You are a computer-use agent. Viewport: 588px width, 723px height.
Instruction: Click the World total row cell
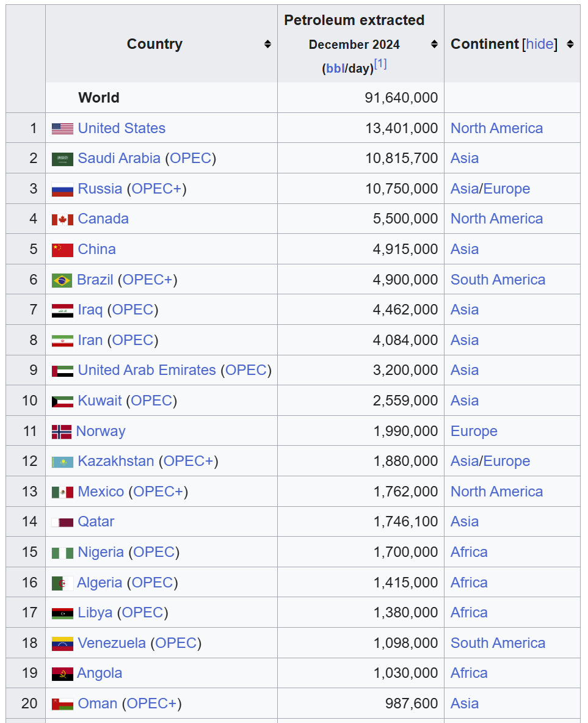click(x=98, y=98)
